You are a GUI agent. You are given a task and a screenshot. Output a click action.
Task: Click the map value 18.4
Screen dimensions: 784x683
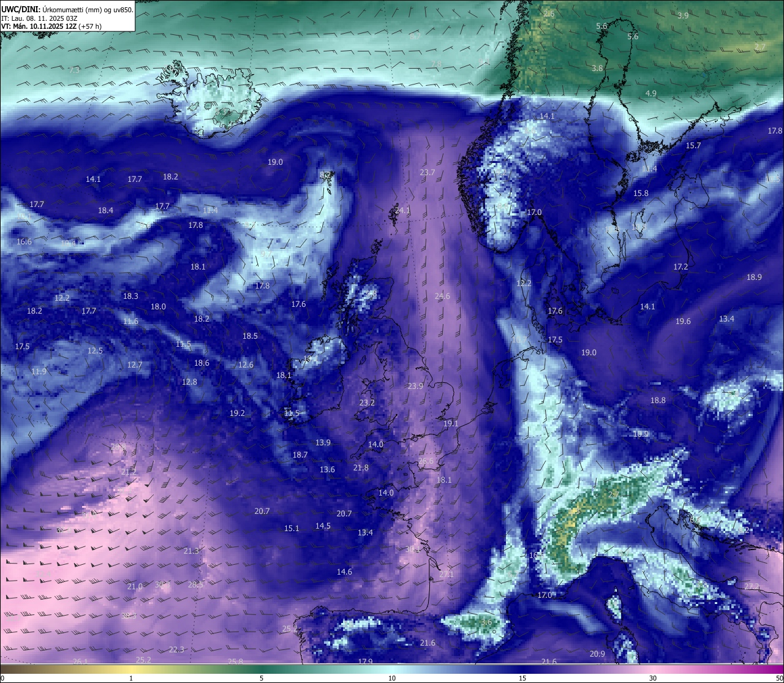pos(105,210)
